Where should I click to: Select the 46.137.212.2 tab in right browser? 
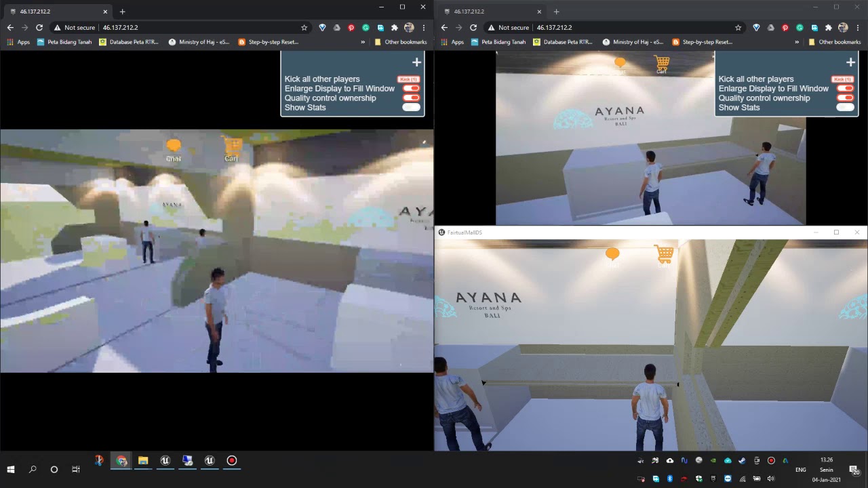coord(491,12)
